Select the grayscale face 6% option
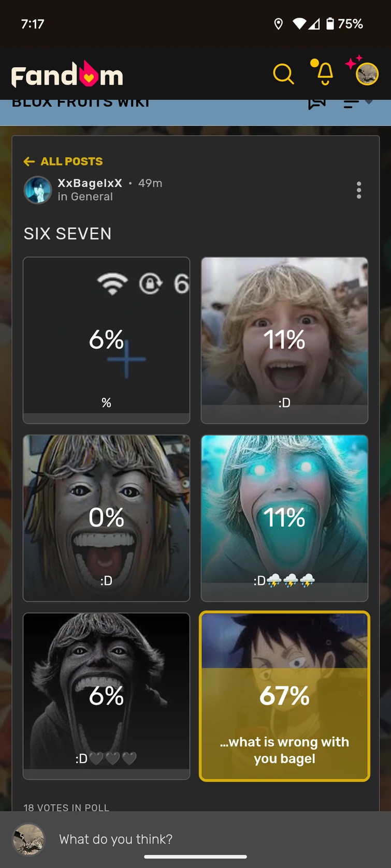The height and width of the screenshot is (868, 391). pyautogui.click(x=106, y=696)
